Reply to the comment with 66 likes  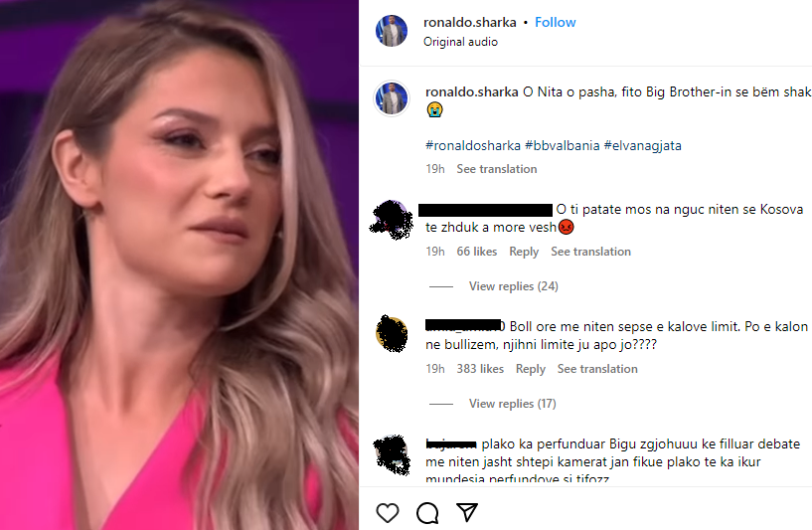524,252
